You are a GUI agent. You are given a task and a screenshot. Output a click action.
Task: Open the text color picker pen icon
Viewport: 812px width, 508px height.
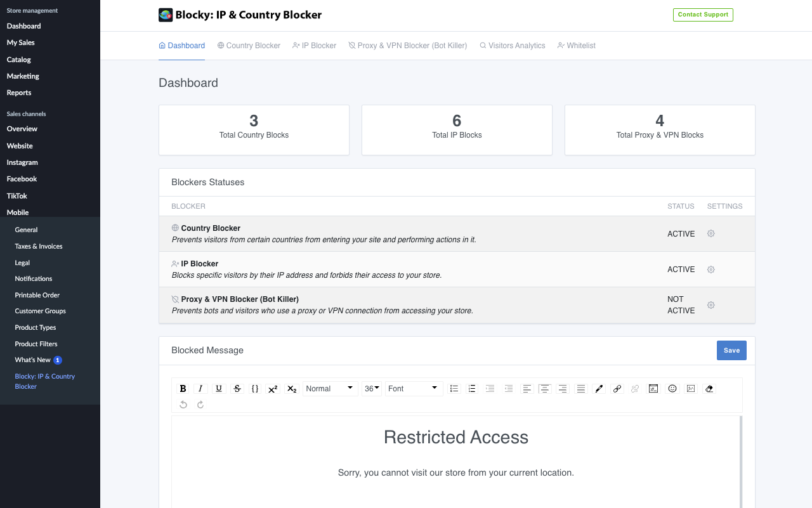[599, 389]
